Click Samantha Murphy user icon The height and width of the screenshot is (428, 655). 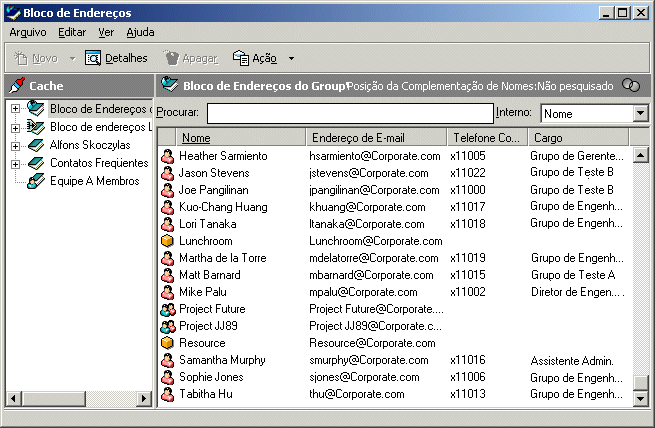(x=168, y=360)
